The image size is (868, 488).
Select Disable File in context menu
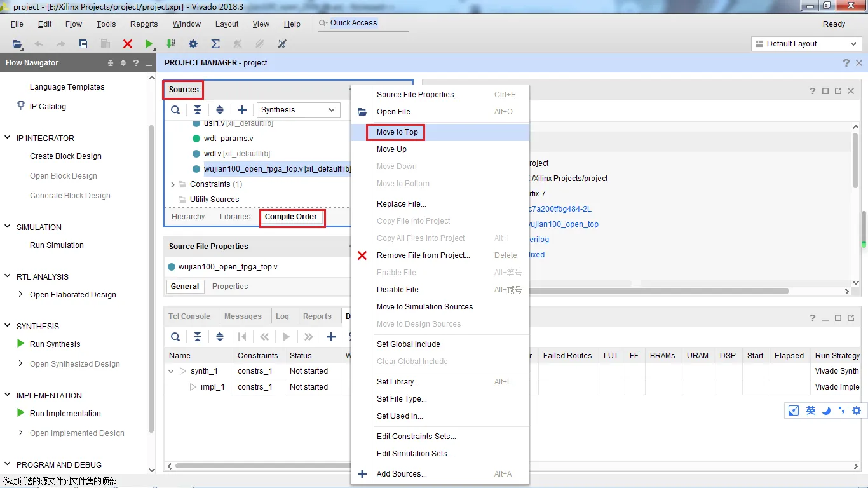(440, 290)
